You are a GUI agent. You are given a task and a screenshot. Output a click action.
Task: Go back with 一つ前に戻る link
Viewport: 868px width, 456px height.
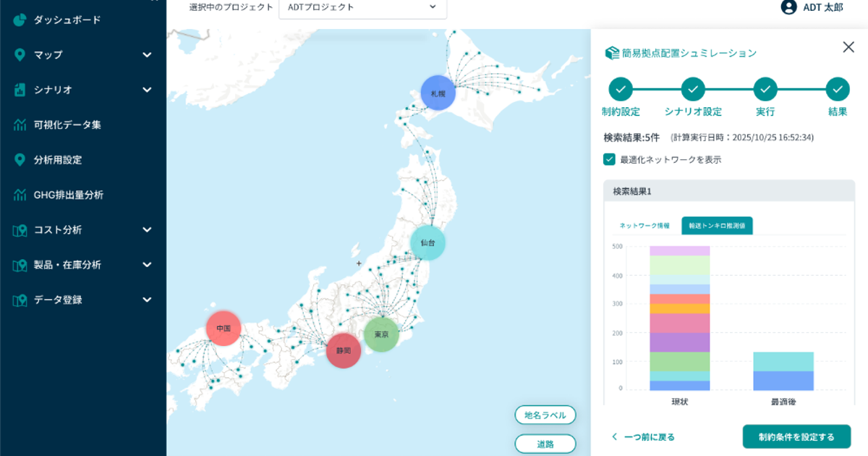pos(643,437)
